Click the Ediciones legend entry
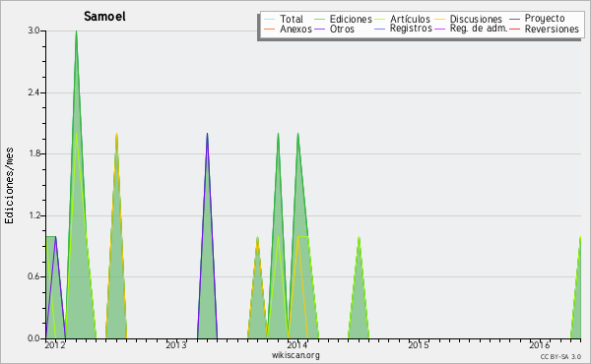The width and height of the screenshot is (591, 364). 343,19
